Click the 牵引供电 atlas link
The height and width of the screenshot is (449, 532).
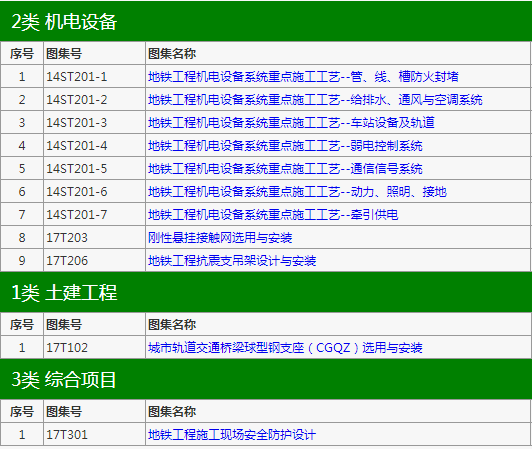point(273,214)
